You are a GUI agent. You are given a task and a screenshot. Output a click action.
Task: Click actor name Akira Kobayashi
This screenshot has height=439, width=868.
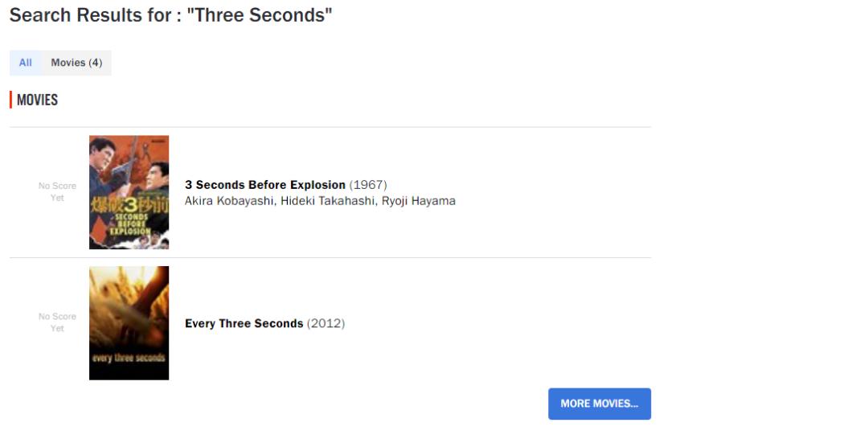click(x=229, y=201)
